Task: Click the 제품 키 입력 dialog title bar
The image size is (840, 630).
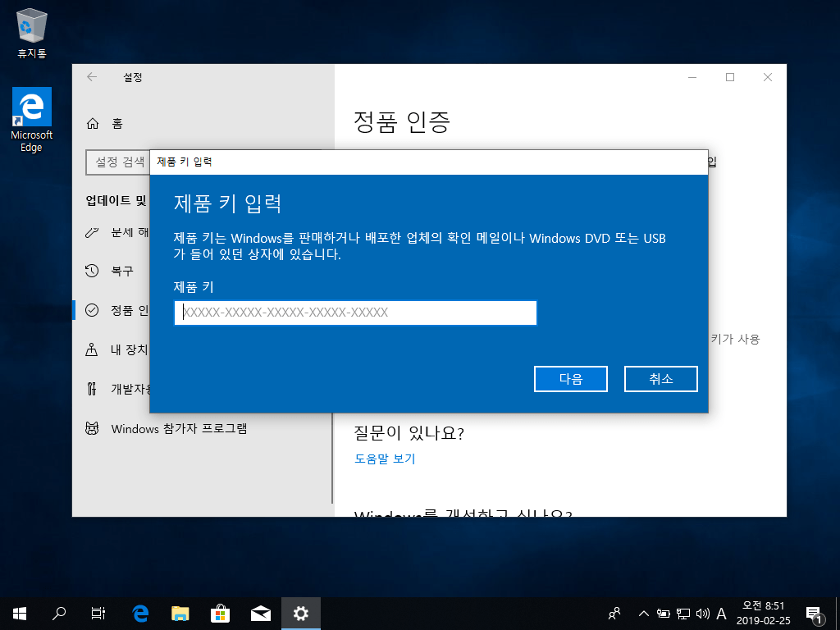Action: click(428, 162)
